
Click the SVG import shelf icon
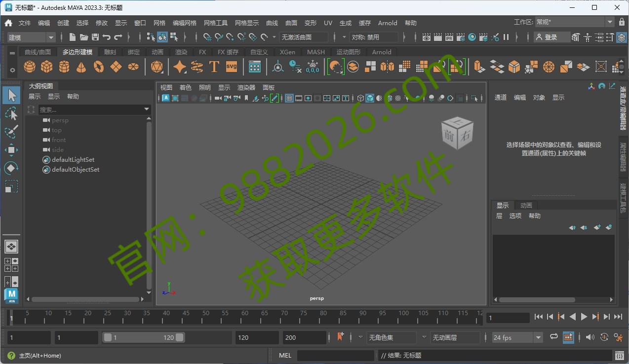coord(232,67)
